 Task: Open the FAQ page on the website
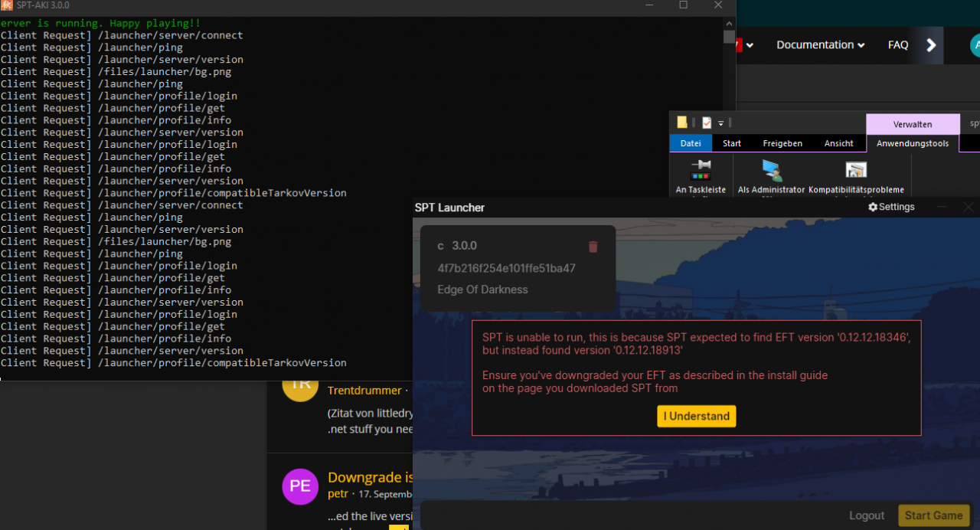point(898,45)
